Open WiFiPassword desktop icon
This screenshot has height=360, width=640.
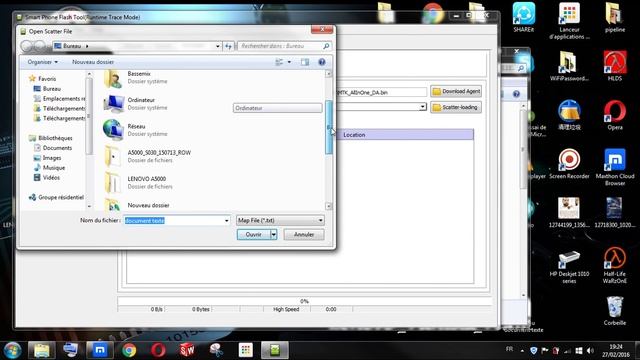[569, 66]
